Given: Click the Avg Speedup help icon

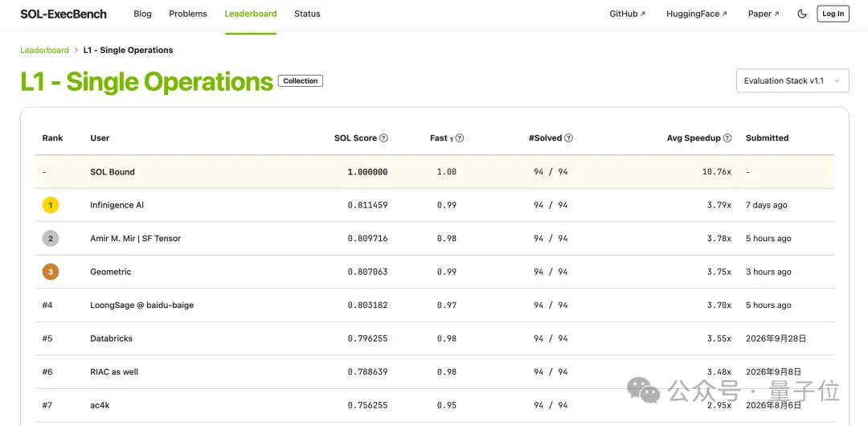Looking at the screenshot, I should click(x=727, y=138).
